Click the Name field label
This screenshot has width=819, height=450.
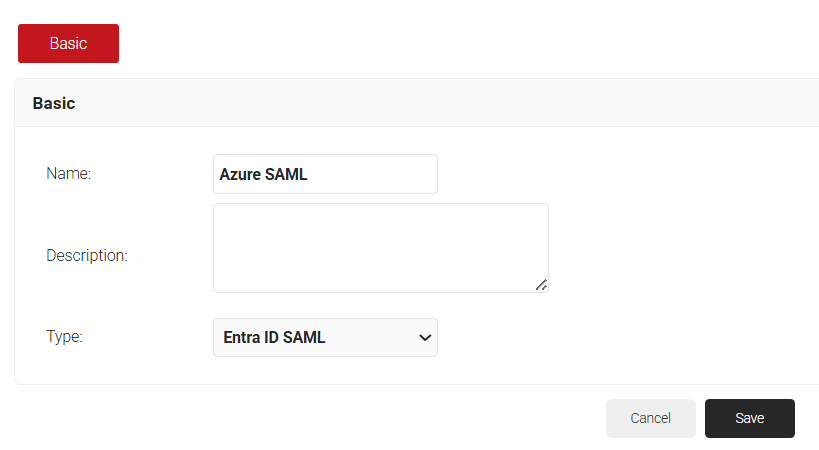click(x=69, y=174)
